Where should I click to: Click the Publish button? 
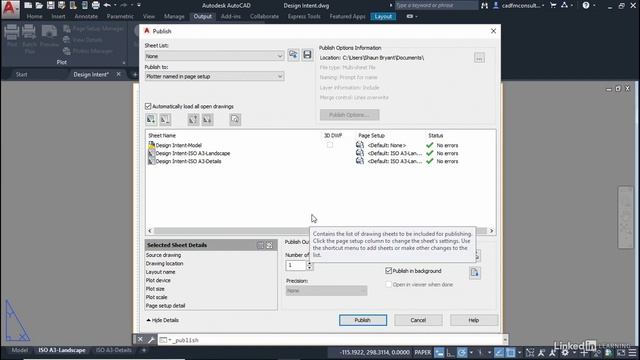(363, 320)
